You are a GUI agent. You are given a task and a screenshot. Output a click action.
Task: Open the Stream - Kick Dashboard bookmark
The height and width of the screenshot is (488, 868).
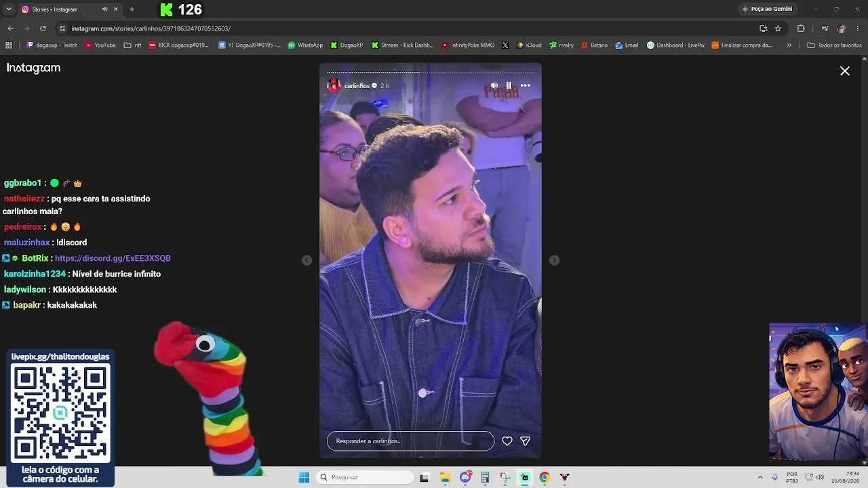pyautogui.click(x=402, y=45)
